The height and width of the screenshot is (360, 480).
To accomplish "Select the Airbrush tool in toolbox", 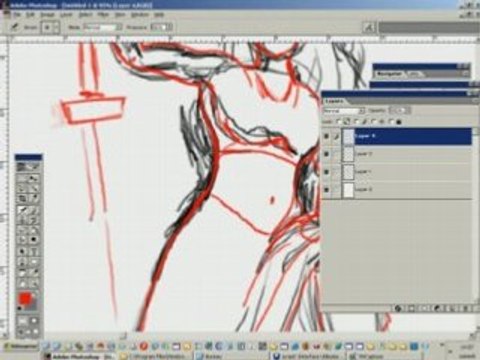I will pyautogui.click(x=22, y=211).
